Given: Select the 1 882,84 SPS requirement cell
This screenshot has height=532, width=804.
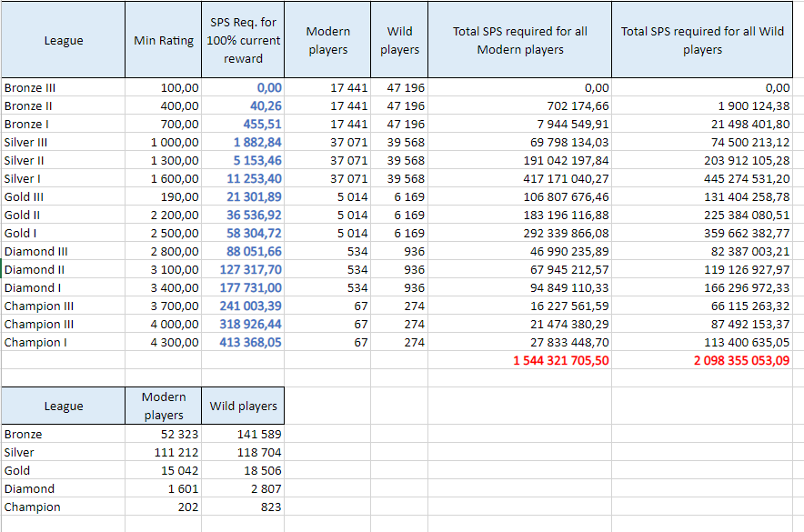Looking at the screenshot, I should click(x=243, y=142).
